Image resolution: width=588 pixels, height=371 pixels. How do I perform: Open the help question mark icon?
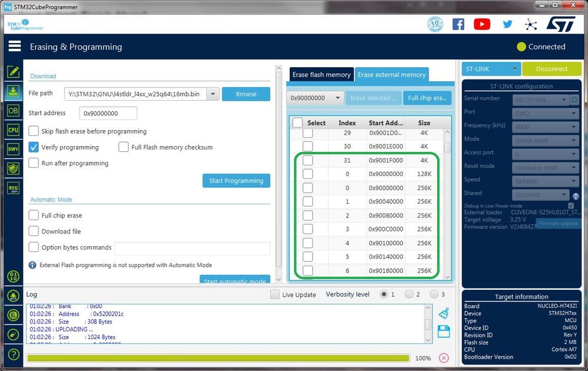pyautogui.click(x=14, y=354)
